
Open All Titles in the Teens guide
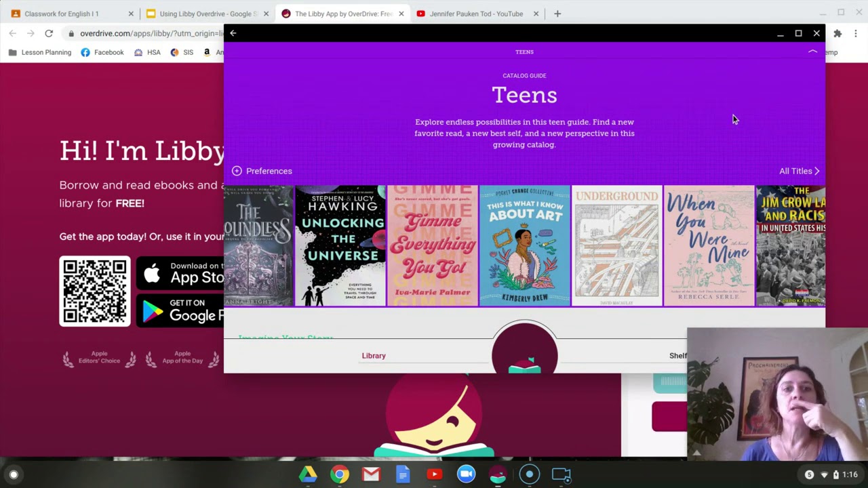(x=800, y=171)
